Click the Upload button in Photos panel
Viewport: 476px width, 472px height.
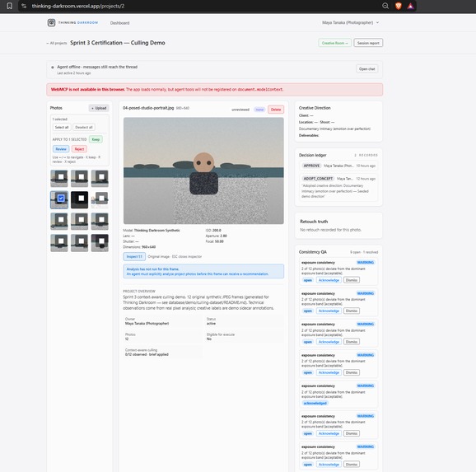(99, 108)
